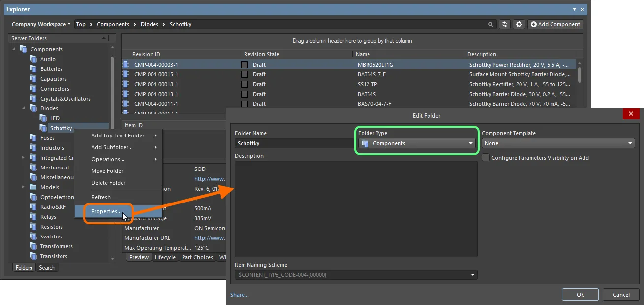Open the settings gear icon
The image size is (644, 305).
[x=519, y=24]
